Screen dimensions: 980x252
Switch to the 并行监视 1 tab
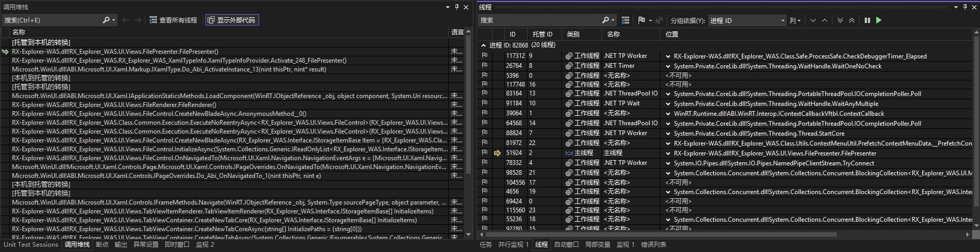tap(513, 245)
